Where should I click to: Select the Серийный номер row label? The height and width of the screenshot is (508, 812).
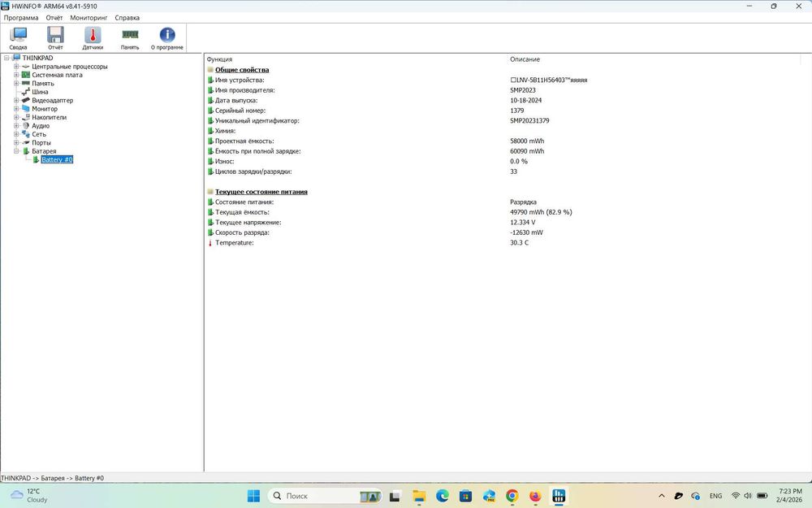pos(240,111)
